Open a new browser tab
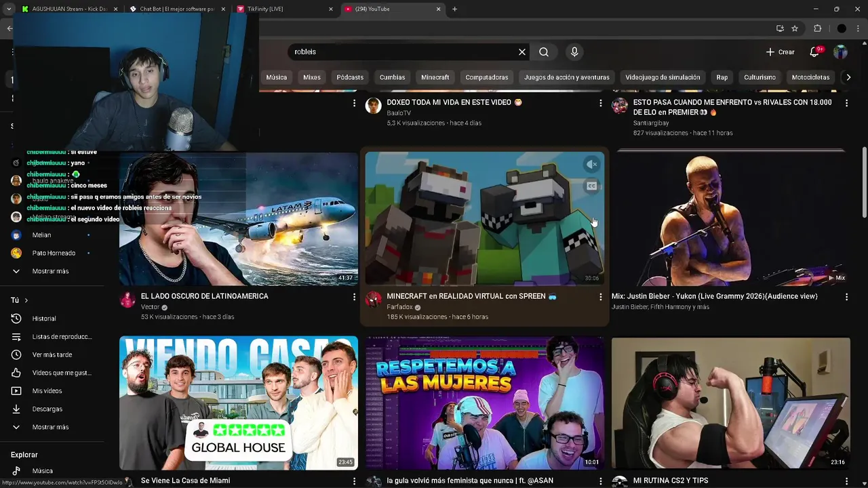 [454, 9]
